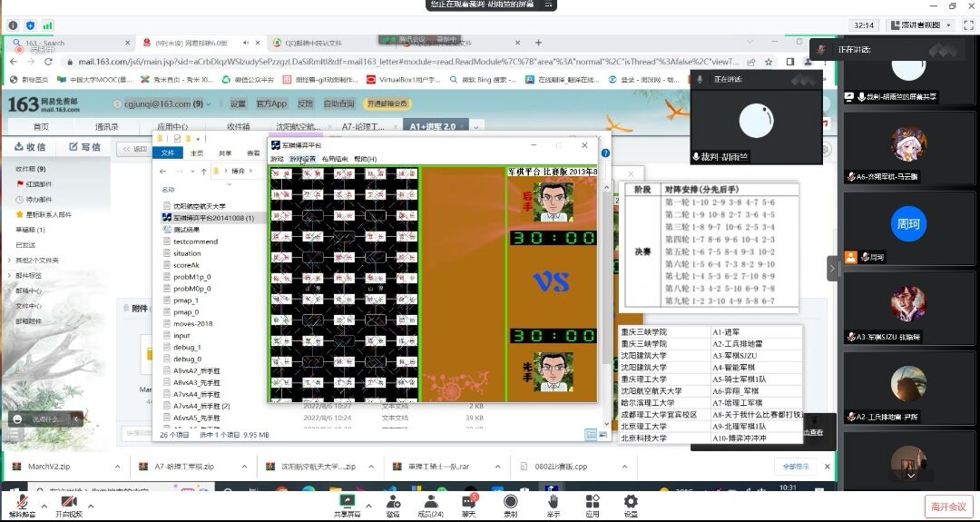
Task: Switch to 收件箱 mail tab
Action: click(x=238, y=126)
